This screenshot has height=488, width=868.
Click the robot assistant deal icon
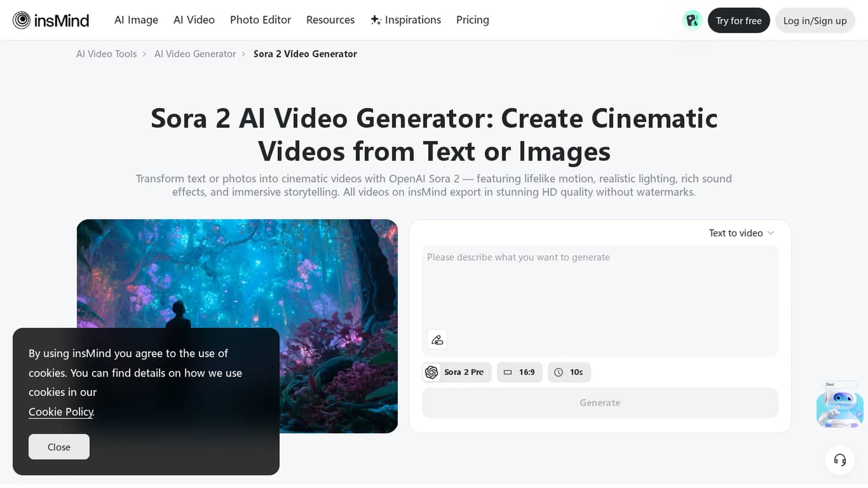pyautogui.click(x=840, y=404)
